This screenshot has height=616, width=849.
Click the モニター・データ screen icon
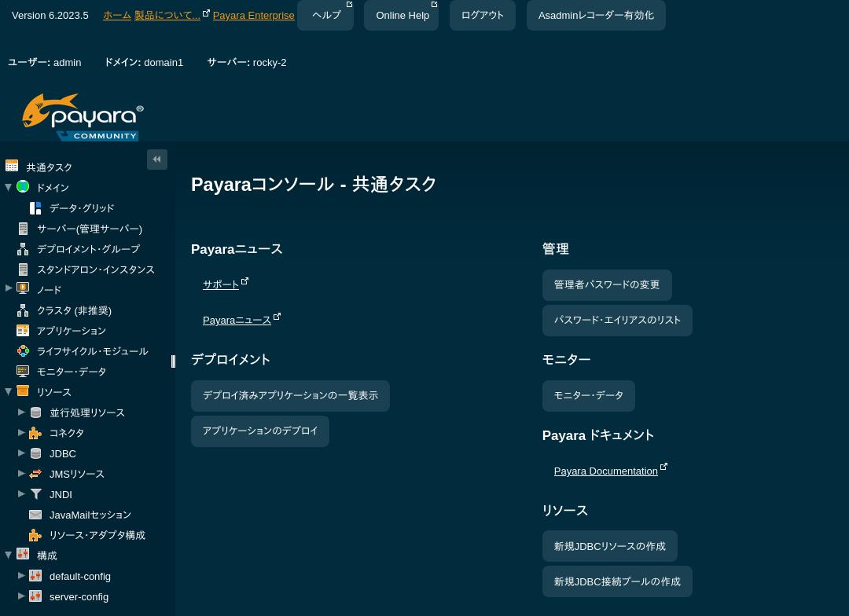coord(23,371)
